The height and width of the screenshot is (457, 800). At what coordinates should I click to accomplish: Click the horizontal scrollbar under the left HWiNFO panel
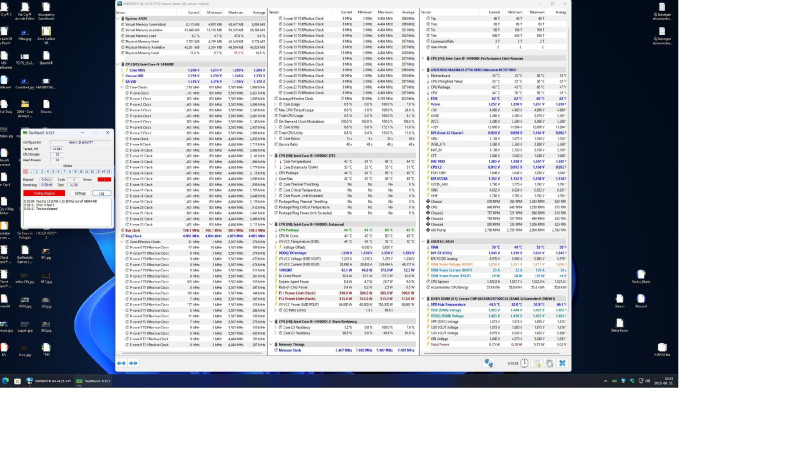coord(191,353)
